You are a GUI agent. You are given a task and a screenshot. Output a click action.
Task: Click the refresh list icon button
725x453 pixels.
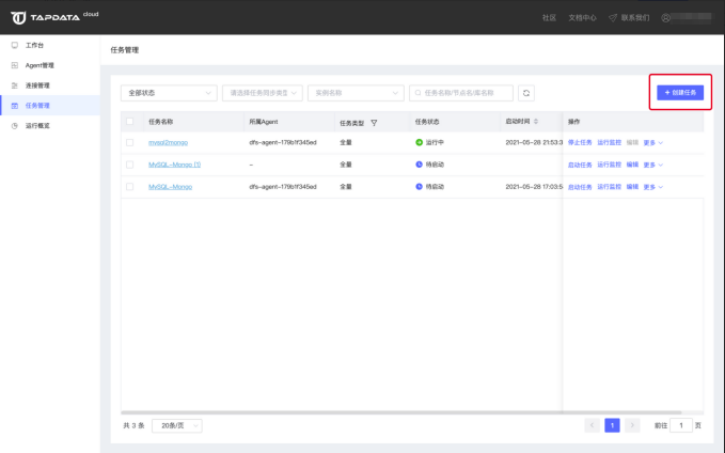[x=526, y=93]
